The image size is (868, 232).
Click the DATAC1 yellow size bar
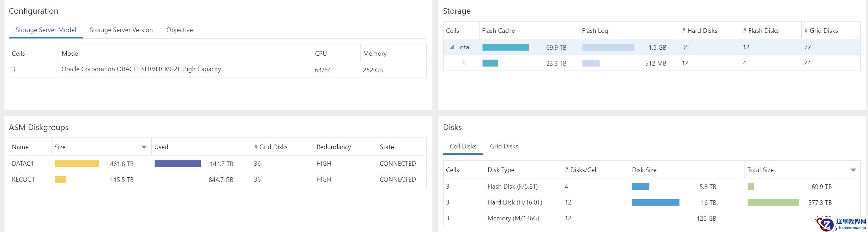77,164
